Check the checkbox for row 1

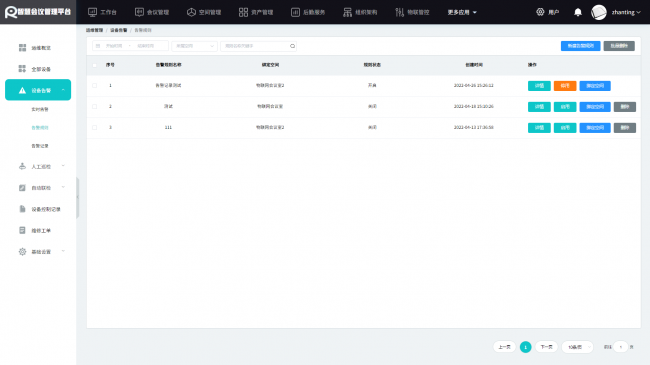tap(95, 85)
